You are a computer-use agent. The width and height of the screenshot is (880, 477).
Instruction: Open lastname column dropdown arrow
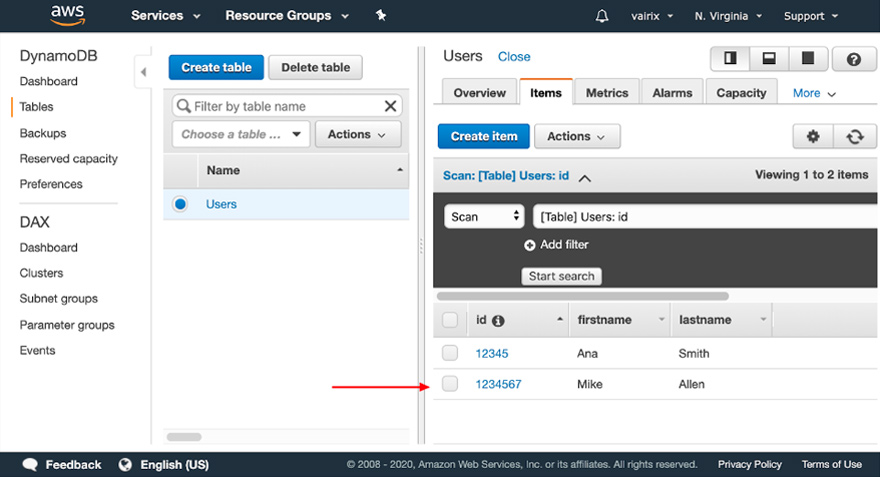point(763,319)
